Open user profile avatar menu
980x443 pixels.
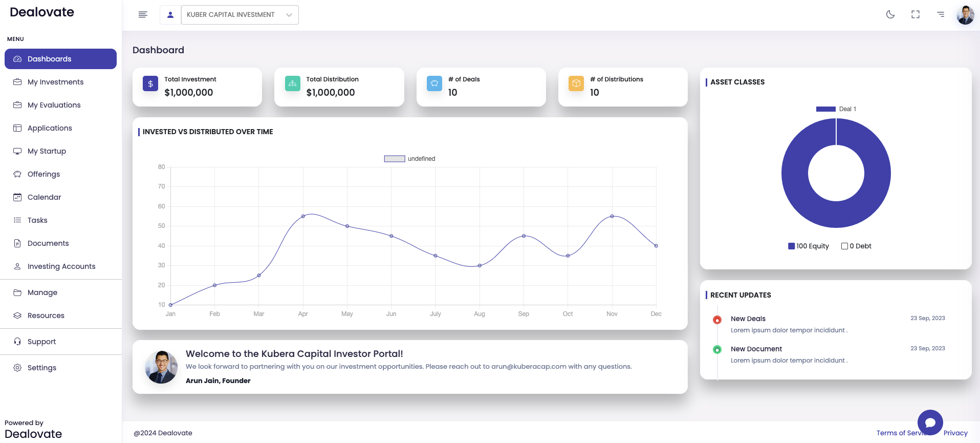(965, 15)
